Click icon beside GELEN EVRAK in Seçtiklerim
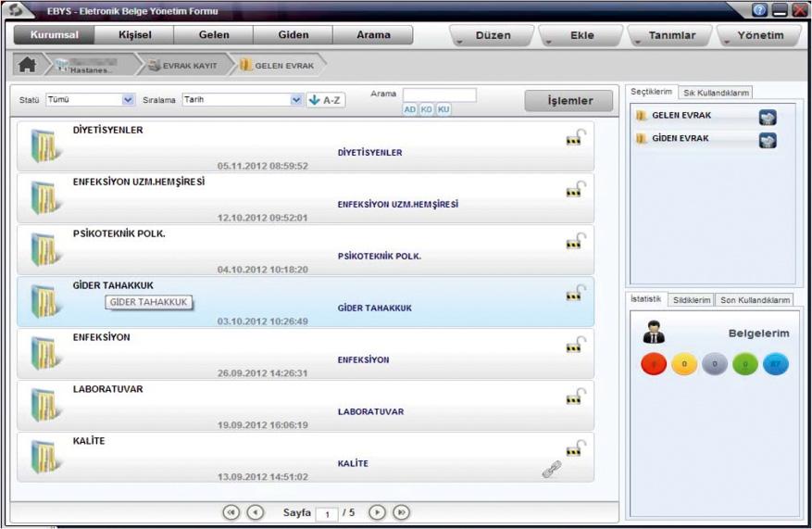The width and height of the screenshot is (812, 529). click(768, 118)
